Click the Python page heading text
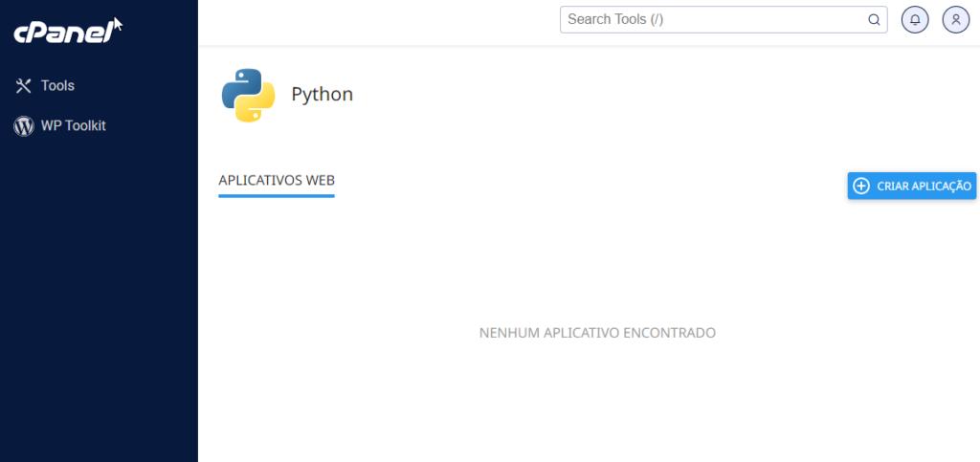Image resolution: width=980 pixels, height=462 pixels. click(322, 95)
